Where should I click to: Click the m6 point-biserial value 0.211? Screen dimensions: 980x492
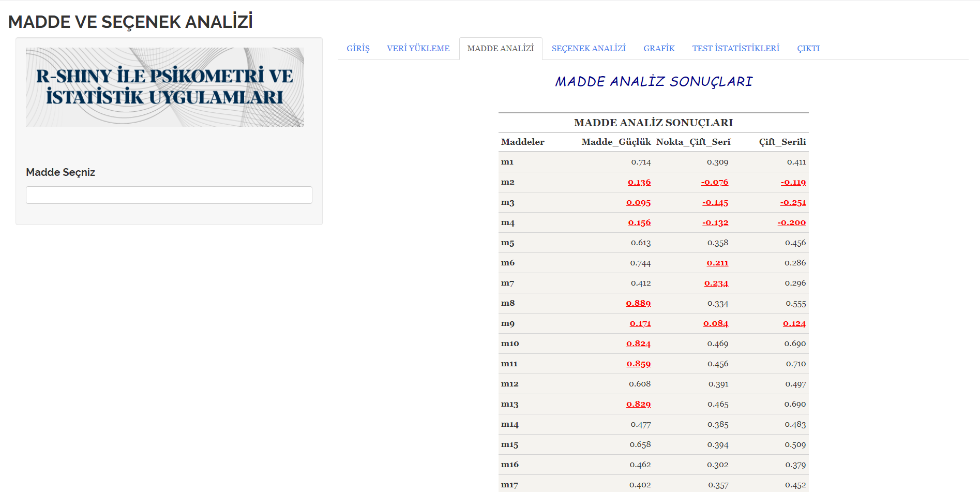717,263
